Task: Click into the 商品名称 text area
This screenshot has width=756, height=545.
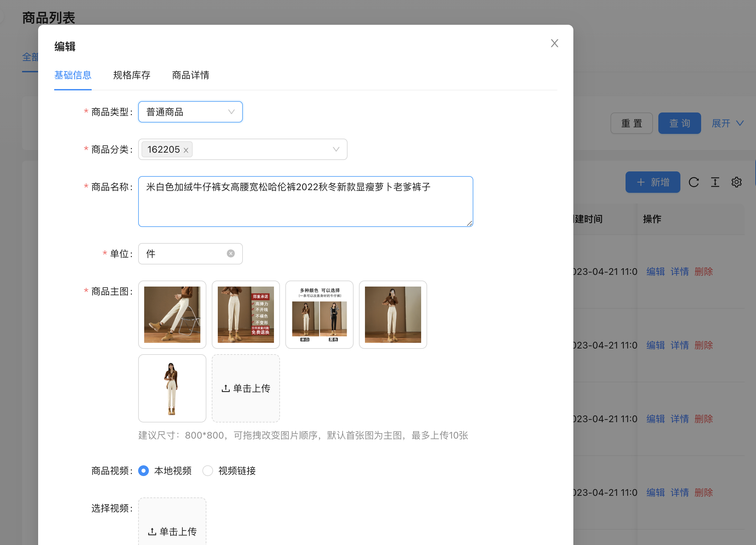Action: (x=305, y=202)
